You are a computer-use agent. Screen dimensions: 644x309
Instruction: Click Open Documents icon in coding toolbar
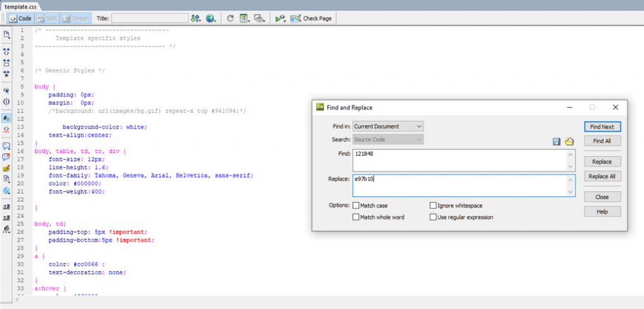[x=6, y=34]
